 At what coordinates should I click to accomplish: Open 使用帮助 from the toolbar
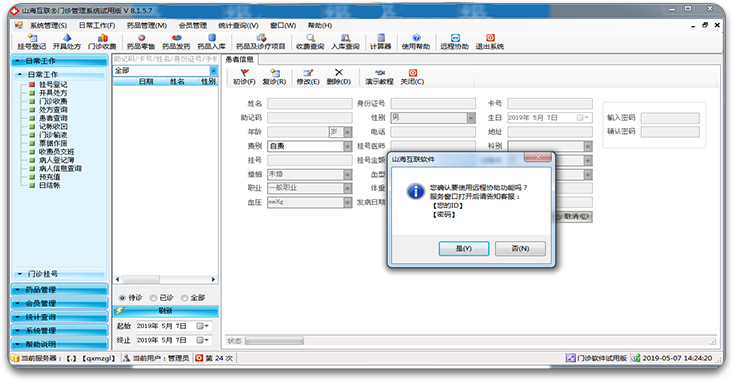(416, 42)
